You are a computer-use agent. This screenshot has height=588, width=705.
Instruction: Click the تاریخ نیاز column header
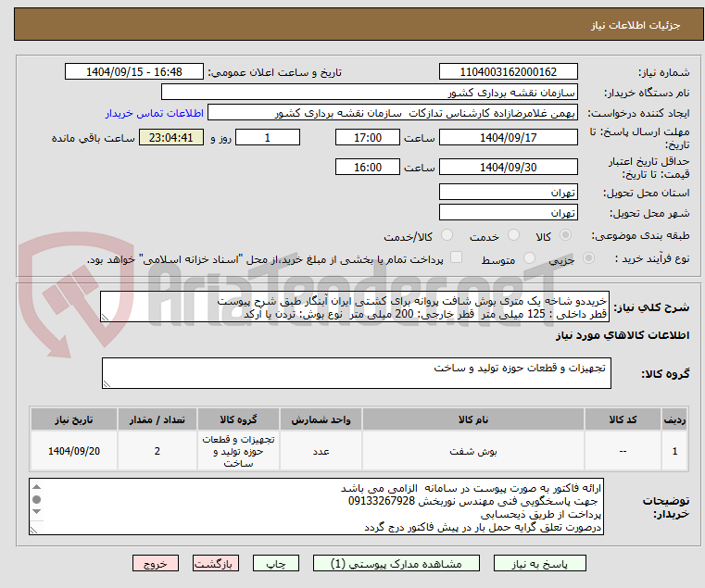pos(74,419)
